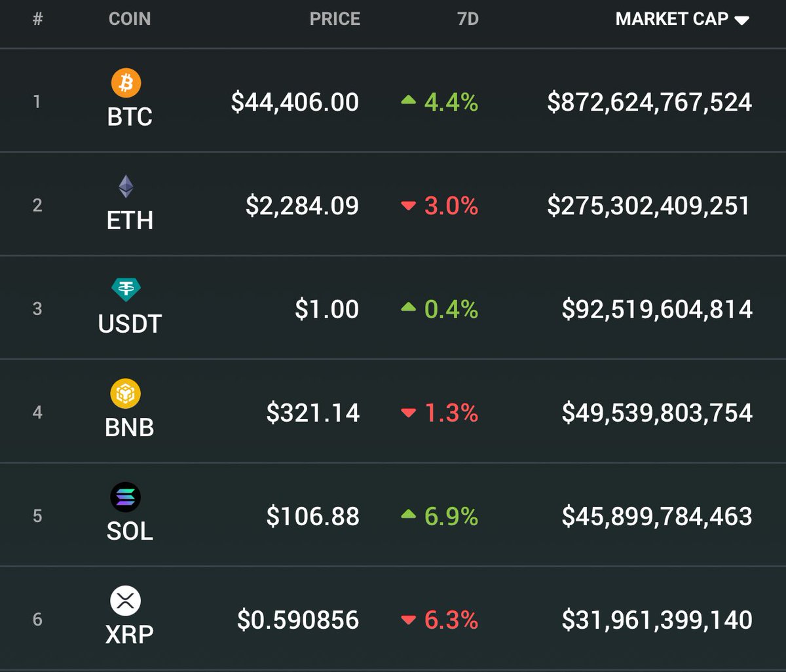Sort table by the PRICE column header

point(335,19)
